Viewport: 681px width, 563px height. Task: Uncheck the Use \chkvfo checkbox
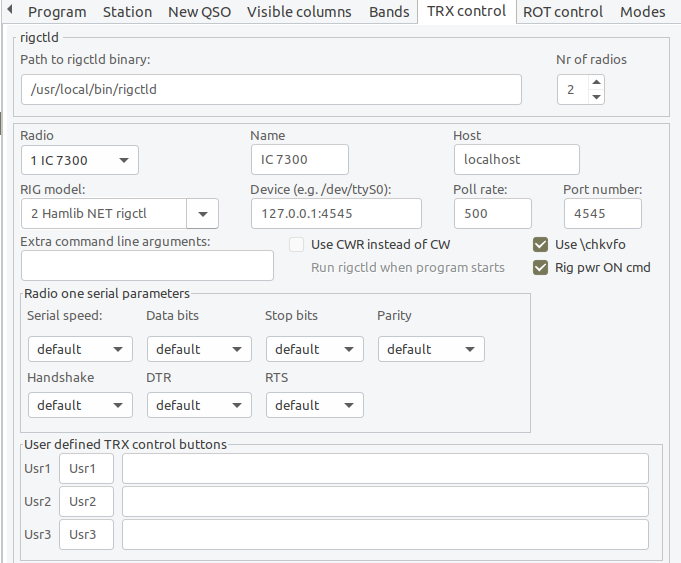click(540, 245)
